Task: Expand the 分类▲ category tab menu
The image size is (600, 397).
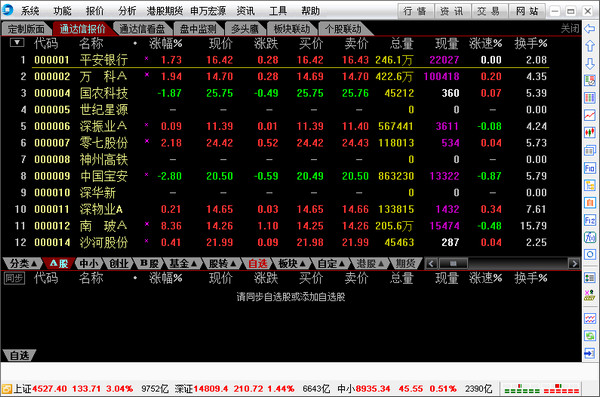Action: pyautogui.click(x=23, y=263)
